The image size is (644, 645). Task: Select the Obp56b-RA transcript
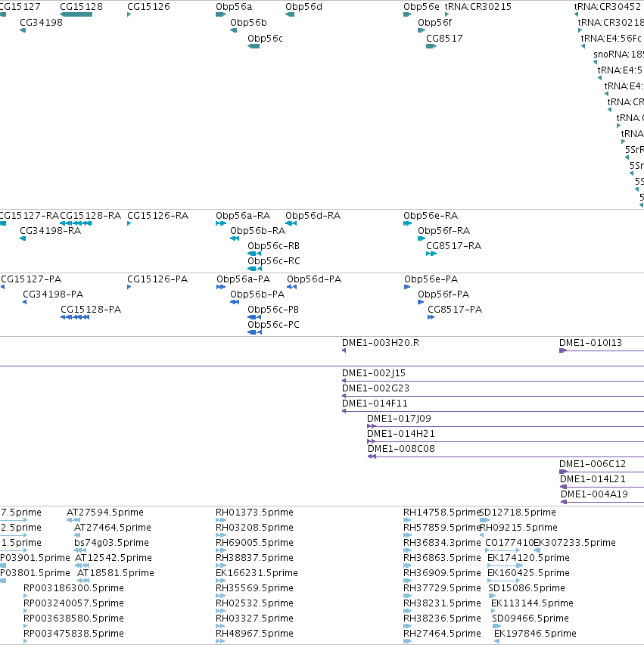click(235, 238)
